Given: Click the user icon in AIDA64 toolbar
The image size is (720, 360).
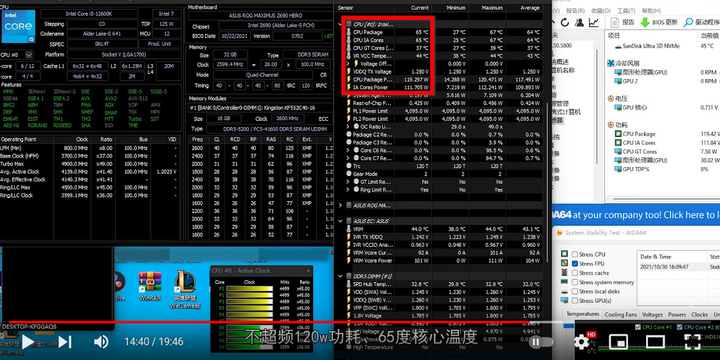Looking at the screenshot, I should 579,22.
